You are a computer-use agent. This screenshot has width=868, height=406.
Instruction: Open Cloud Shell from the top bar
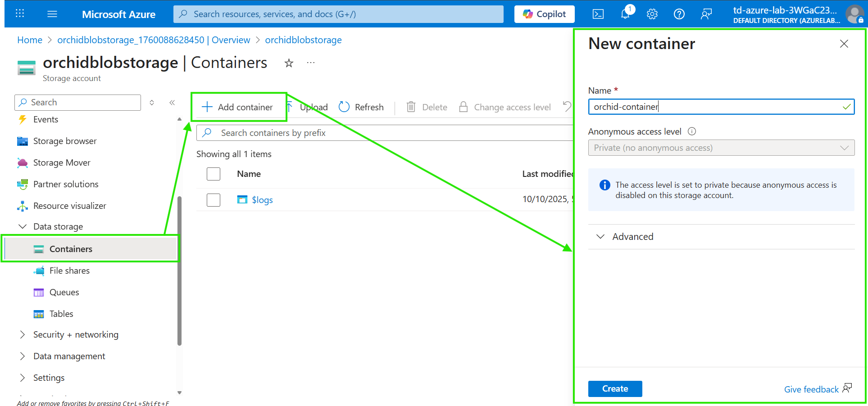coord(598,14)
